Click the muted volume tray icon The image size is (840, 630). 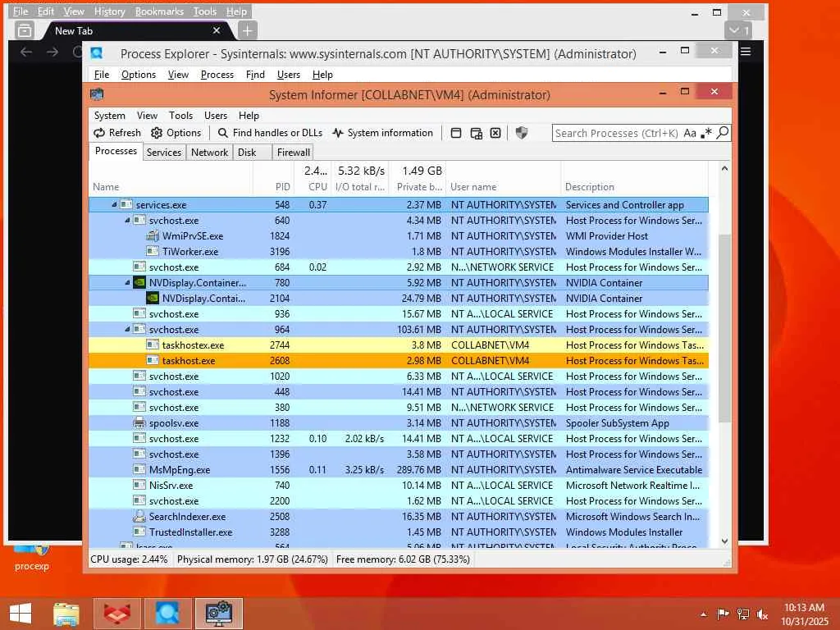point(762,614)
